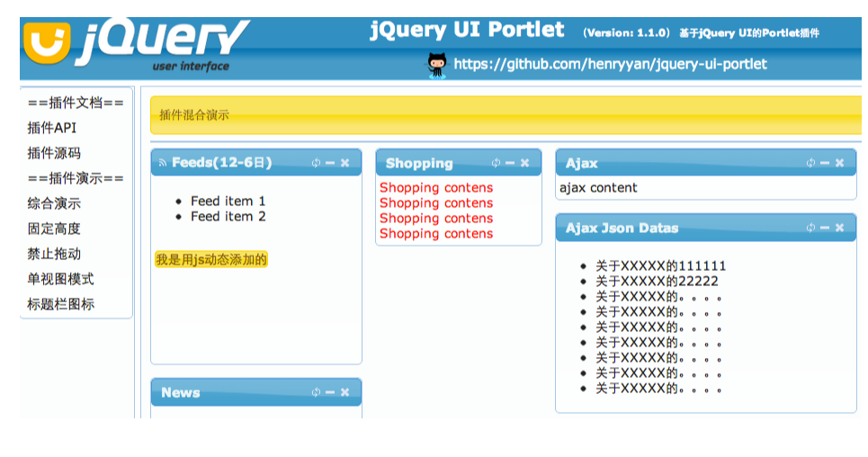Select 单视图模式 demo in sidebar
The image size is (868, 457).
(x=61, y=279)
